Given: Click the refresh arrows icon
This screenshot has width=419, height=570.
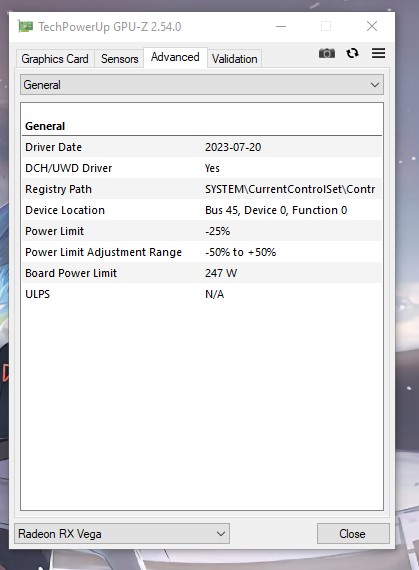Looking at the screenshot, I should tap(352, 53).
